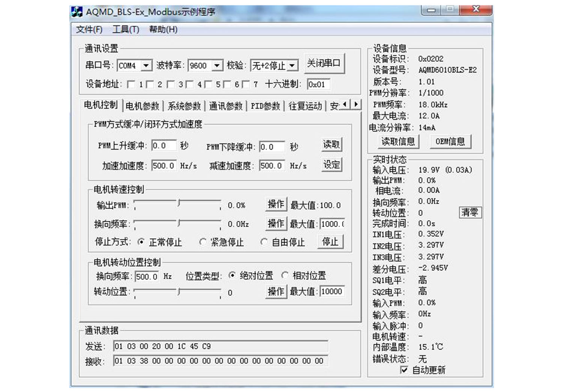This screenshot has height=392, width=563.
Task: Open the OEM信息 dialog
Action: [x=450, y=141]
